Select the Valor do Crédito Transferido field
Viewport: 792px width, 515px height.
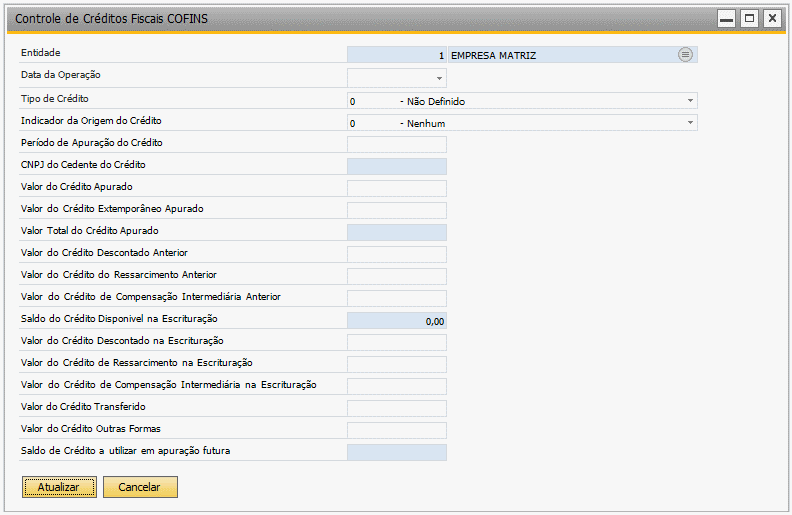[397, 408]
